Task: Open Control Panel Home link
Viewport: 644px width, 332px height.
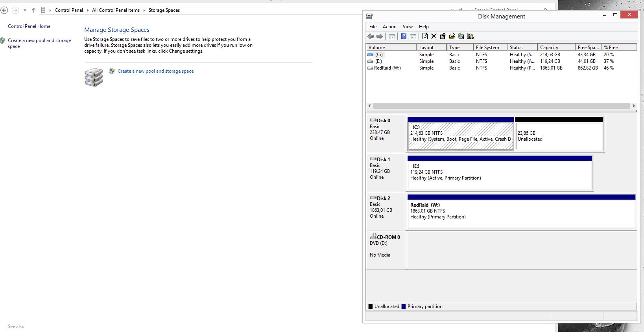Action: click(x=29, y=26)
